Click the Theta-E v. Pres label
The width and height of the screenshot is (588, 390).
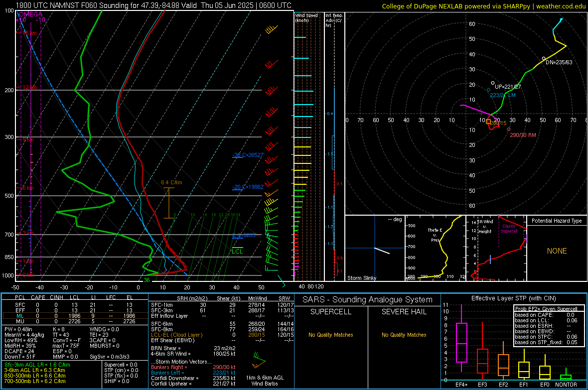point(435,235)
